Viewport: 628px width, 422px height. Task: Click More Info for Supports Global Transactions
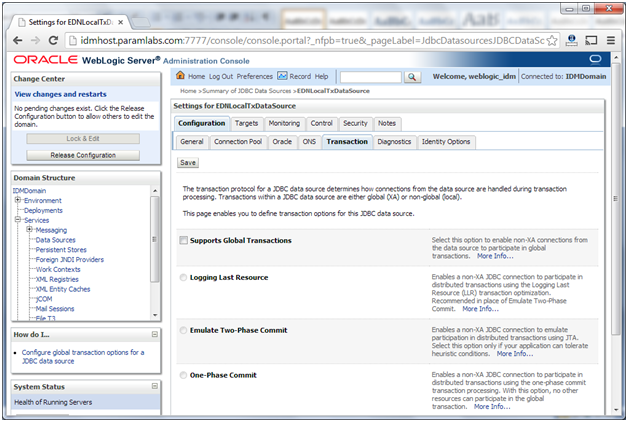point(495,256)
